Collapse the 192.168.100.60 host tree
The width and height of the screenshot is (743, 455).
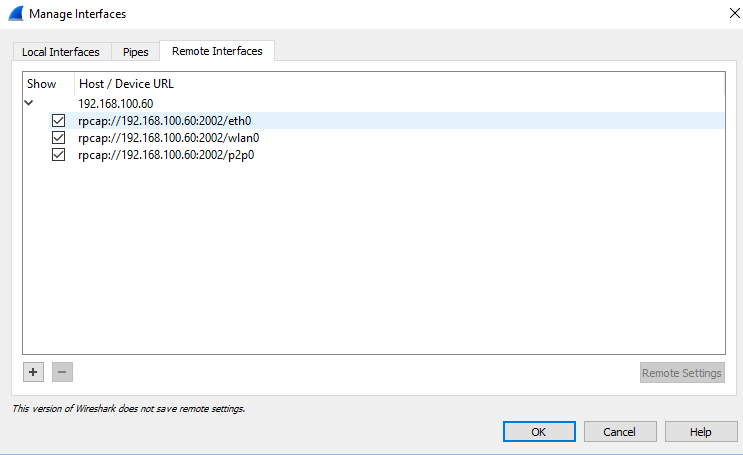point(29,103)
